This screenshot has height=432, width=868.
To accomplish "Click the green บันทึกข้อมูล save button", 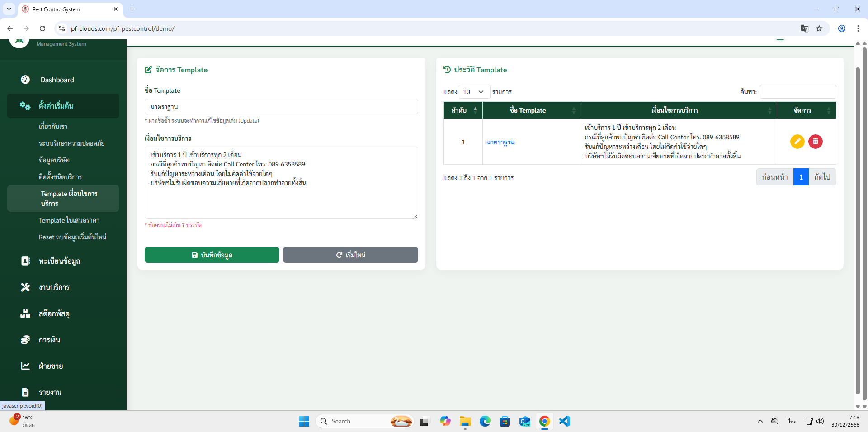I will pos(212,255).
